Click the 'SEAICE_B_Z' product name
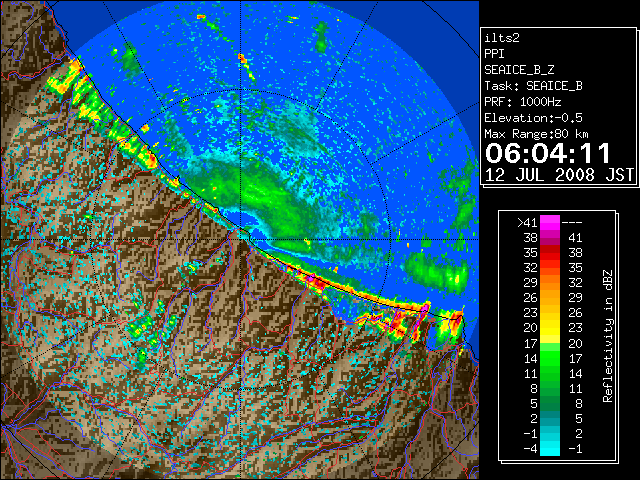640x480 pixels. 519,70
